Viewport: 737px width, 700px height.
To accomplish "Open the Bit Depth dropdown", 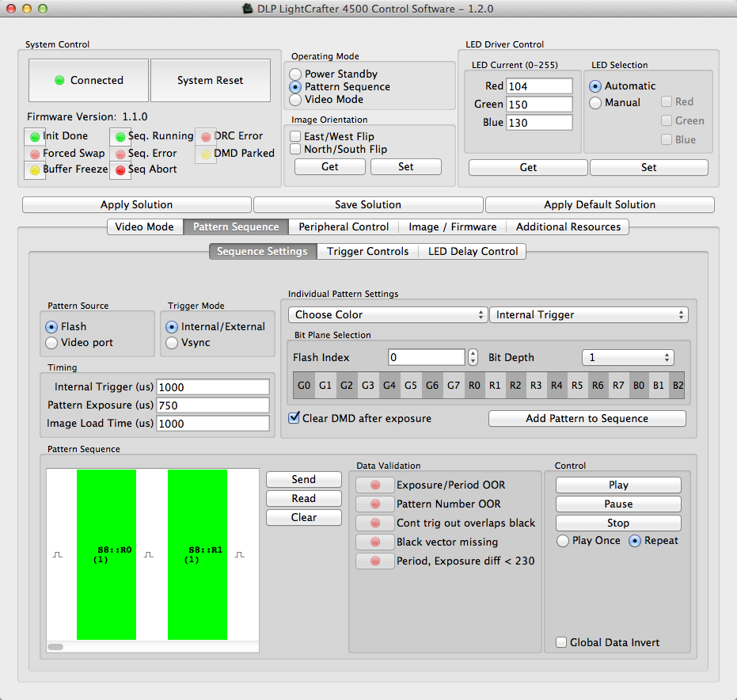I will [628, 357].
